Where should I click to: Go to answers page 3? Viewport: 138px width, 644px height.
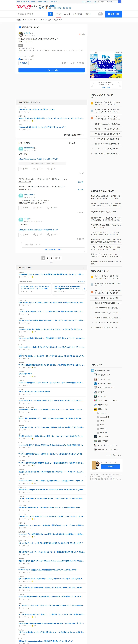pos(51,258)
